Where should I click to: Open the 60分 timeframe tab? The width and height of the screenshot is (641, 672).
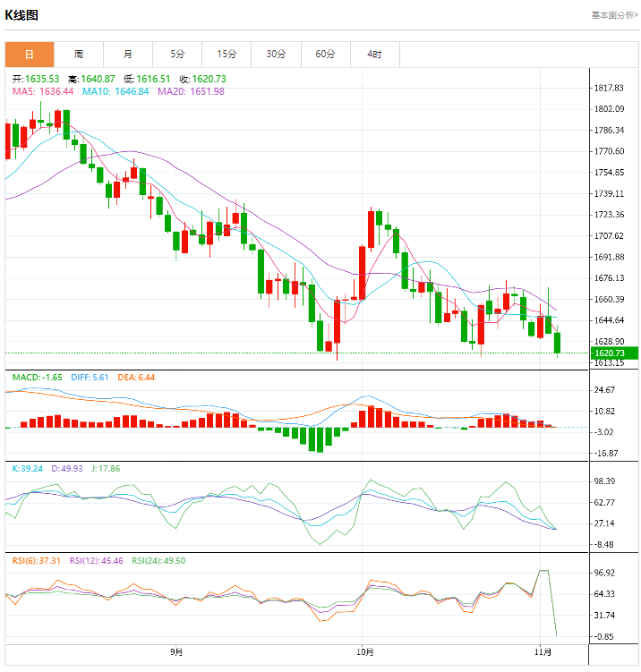point(326,55)
